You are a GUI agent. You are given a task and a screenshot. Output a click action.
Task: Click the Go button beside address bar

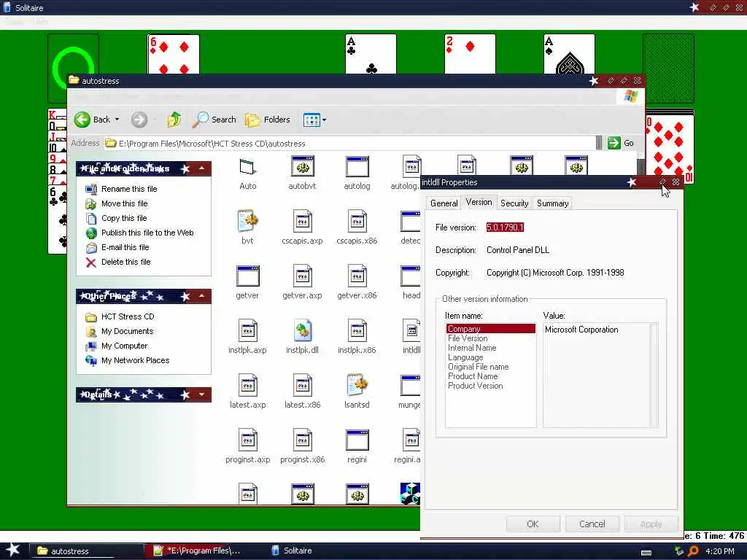622,143
